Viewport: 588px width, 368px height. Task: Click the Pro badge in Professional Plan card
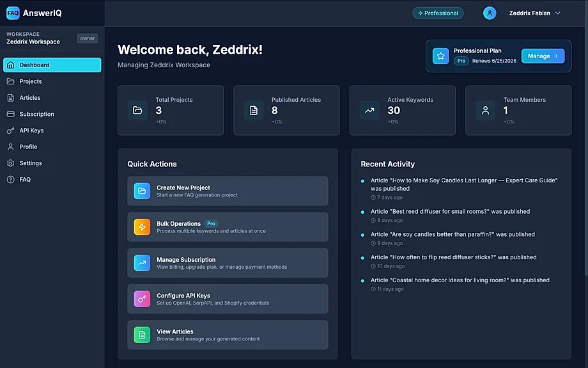pyautogui.click(x=461, y=61)
